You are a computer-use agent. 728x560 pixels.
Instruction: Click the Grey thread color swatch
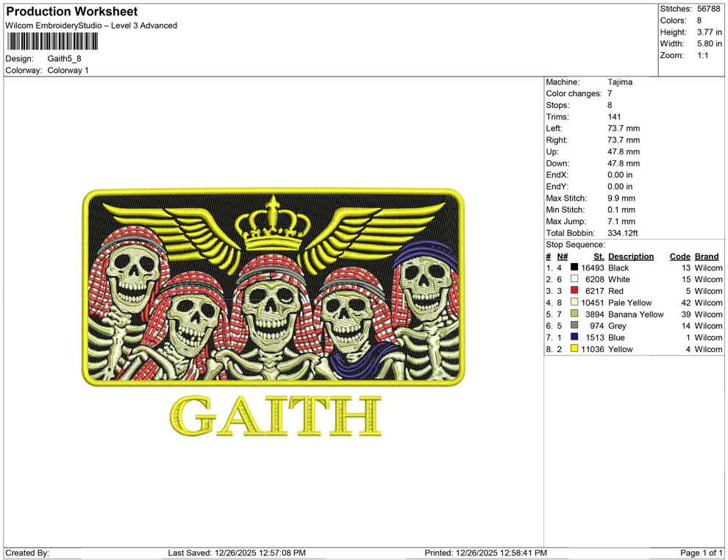[x=574, y=326]
